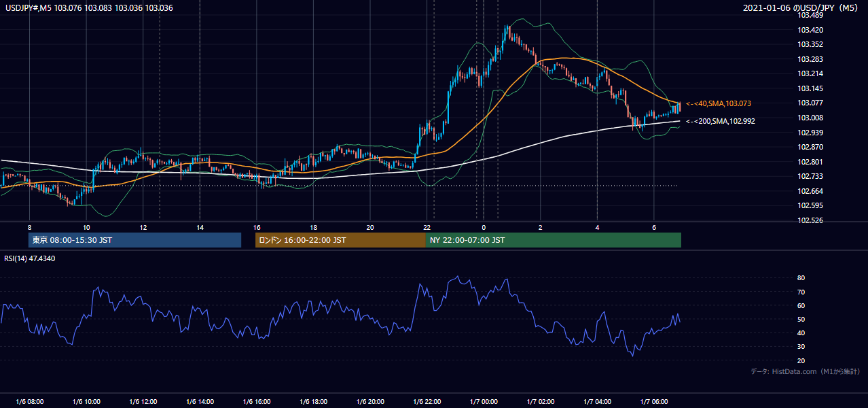Click hour tick 0 under price chart

(484, 227)
